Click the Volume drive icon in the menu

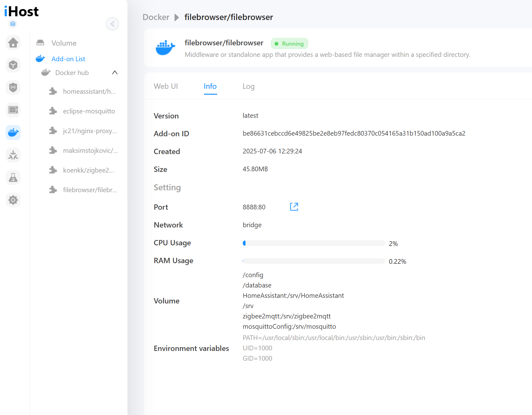pos(40,43)
